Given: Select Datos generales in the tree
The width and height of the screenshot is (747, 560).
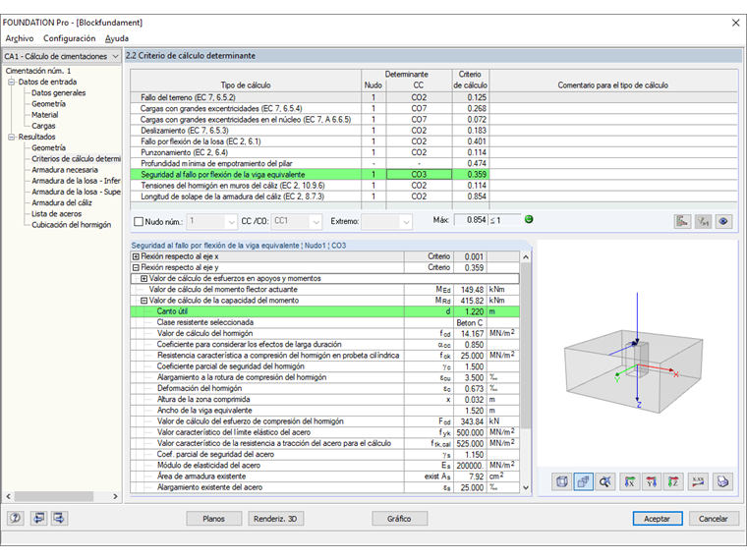Looking at the screenshot, I should coord(59,93).
